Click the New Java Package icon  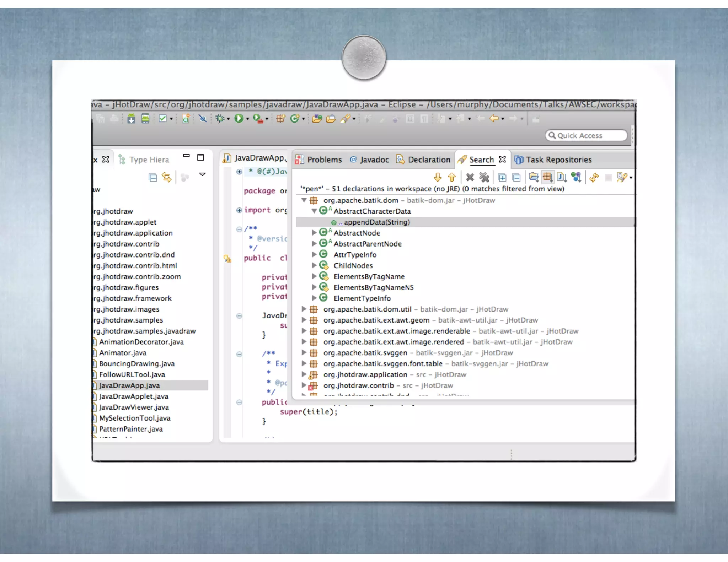click(280, 119)
